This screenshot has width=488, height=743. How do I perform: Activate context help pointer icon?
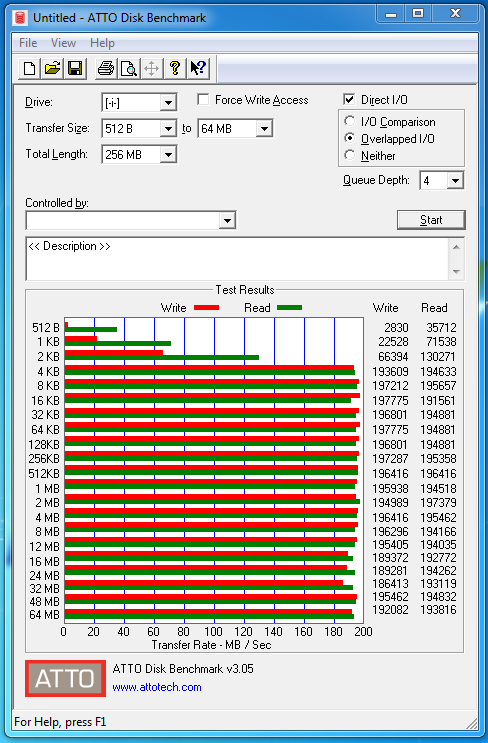[x=198, y=69]
